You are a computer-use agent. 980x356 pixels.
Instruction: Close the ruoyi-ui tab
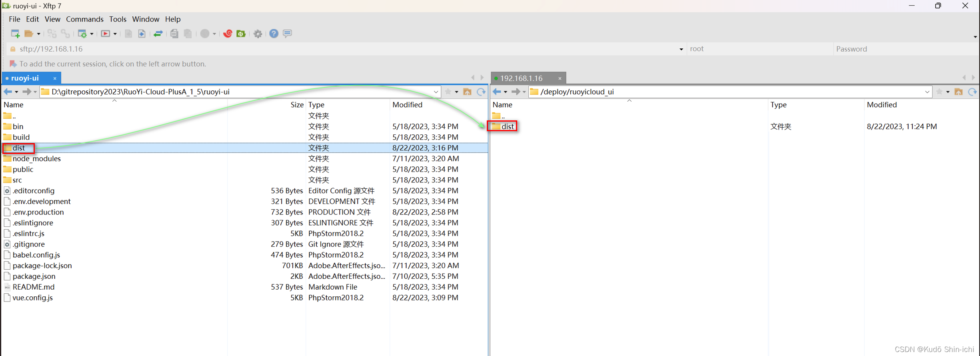coord(55,78)
